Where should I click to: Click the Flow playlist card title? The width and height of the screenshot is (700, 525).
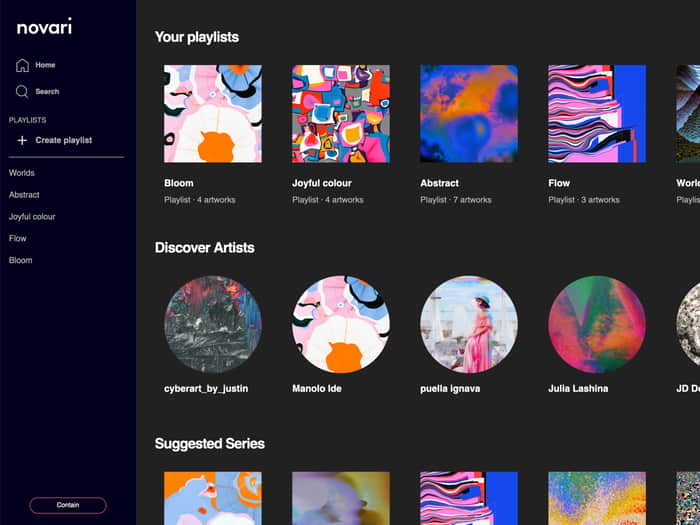coord(559,183)
